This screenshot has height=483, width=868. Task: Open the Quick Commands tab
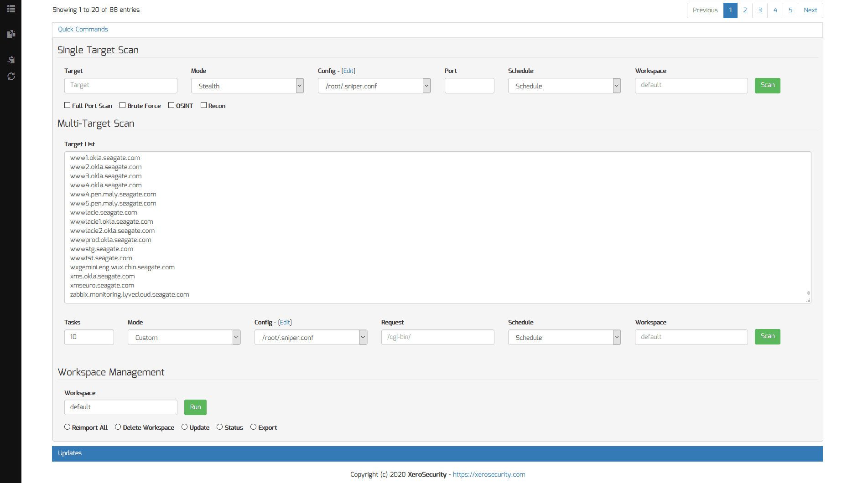(x=83, y=29)
